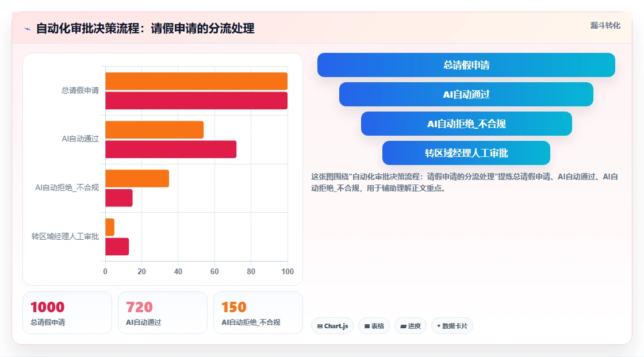Click the chart axis label AI自动拒绝_不合规
Image resolution: width=644 pixels, height=357 pixels.
pos(67,188)
